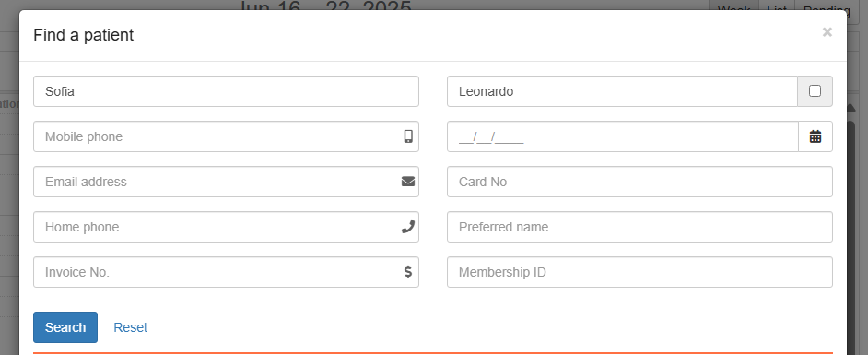Focus the first name field containing Sofia
Viewport: 868px width, 355px height.
coord(226,91)
